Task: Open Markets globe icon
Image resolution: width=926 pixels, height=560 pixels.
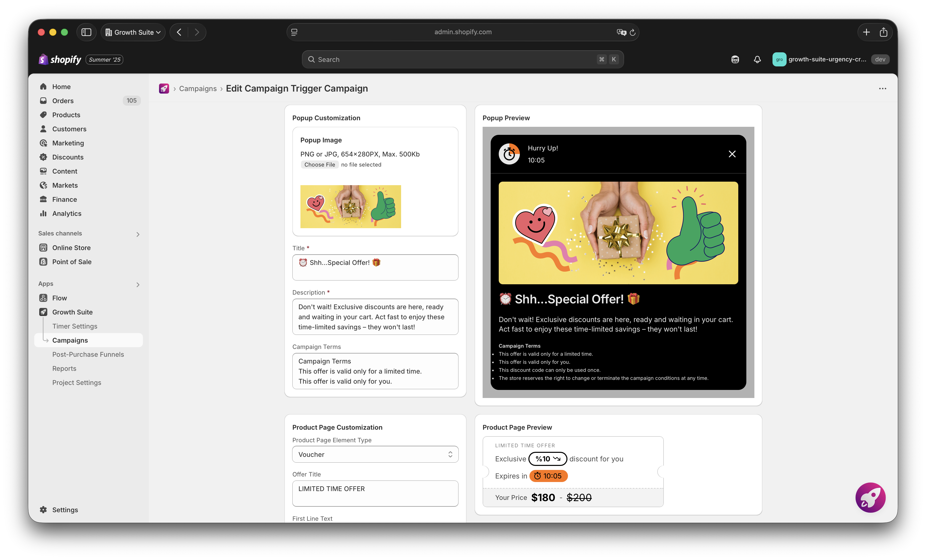Action: coord(43,185)
